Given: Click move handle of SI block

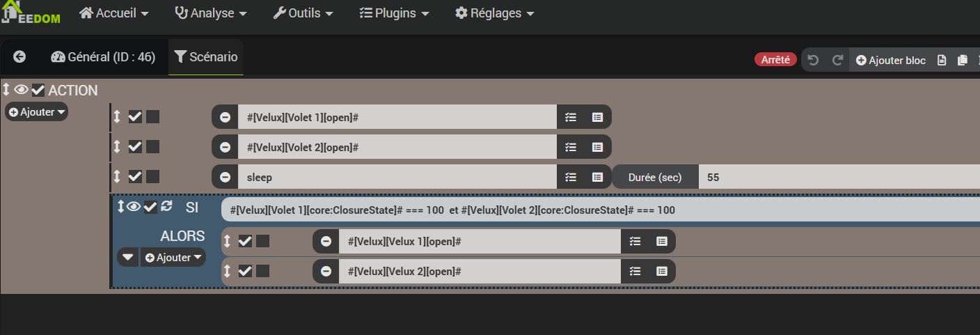Looking at the screenshot, I should click(120, 206).
